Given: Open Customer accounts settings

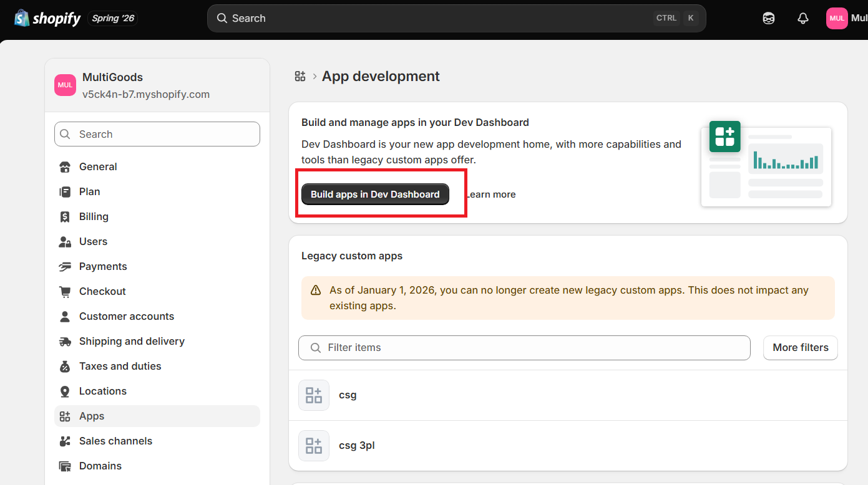Looking at the screenshot, I should pyautogui.click(x=157, y=316).
